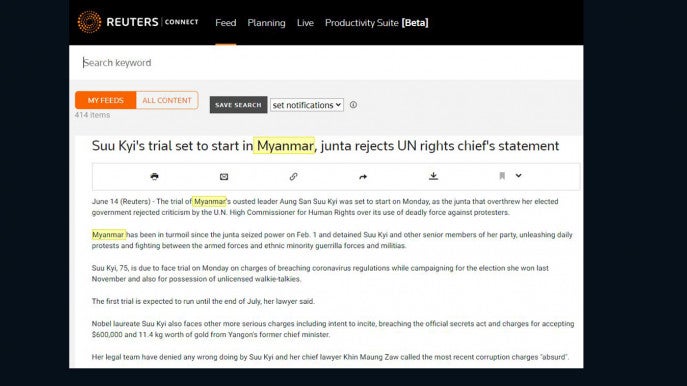Click the email envelope icon
Screen dimensions: 687x386
point(224,177)
